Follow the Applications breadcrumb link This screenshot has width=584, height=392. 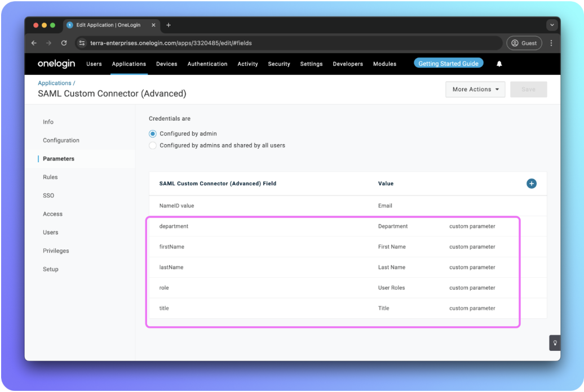[x=54, y=83]
